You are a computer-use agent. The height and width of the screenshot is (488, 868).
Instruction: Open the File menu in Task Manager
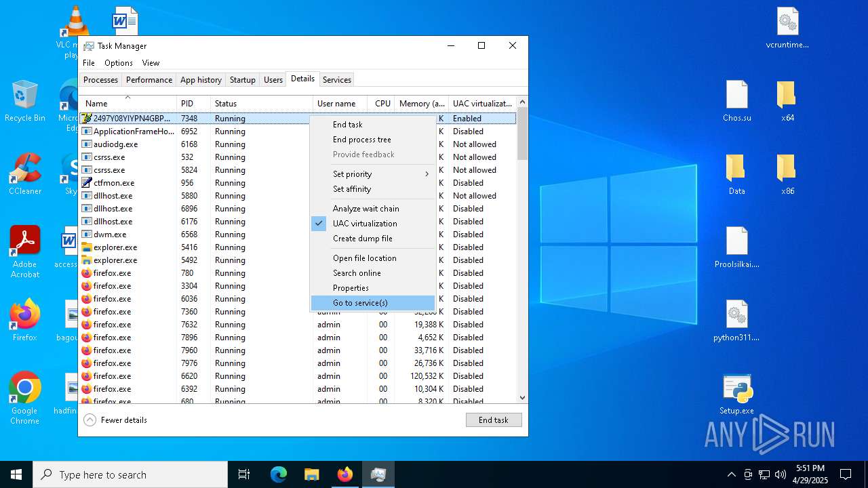(x=89, y=63)
